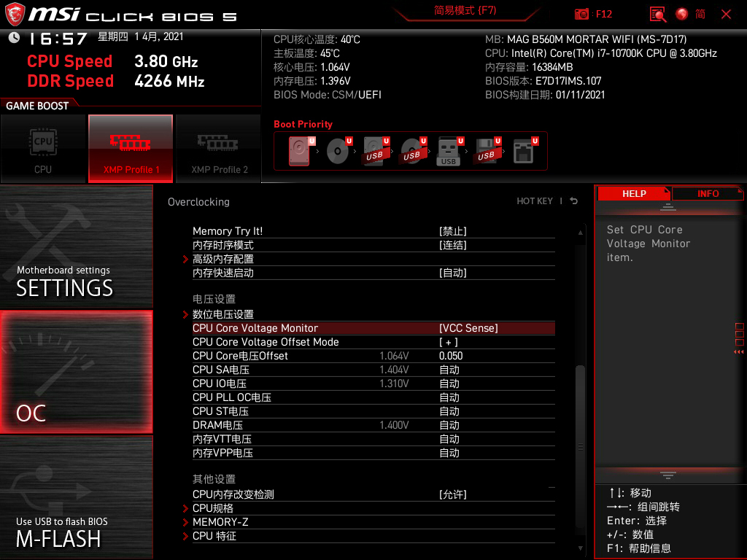Open the M-FLASH BIOS flashing section
This screenshot has width=747, height=560.
point(76,497)
